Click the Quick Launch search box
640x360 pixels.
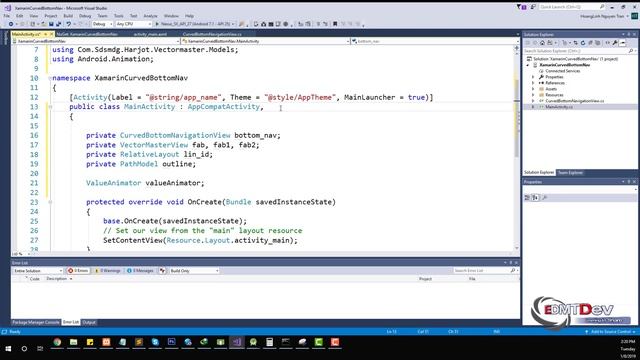pyautogui.click(x=572, y=7)
